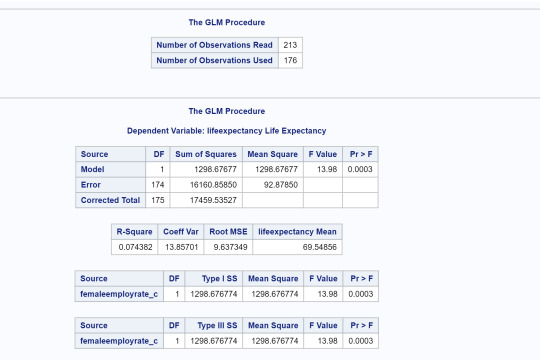Click the "Coeff Var" column header

pyautogui.click(x=180, y=232)
